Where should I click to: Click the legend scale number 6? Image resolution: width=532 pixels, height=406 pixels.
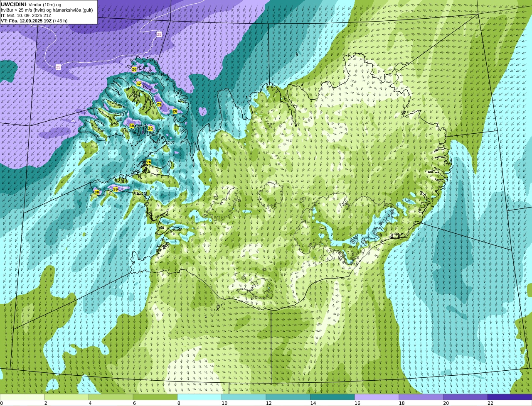(134, 403)
